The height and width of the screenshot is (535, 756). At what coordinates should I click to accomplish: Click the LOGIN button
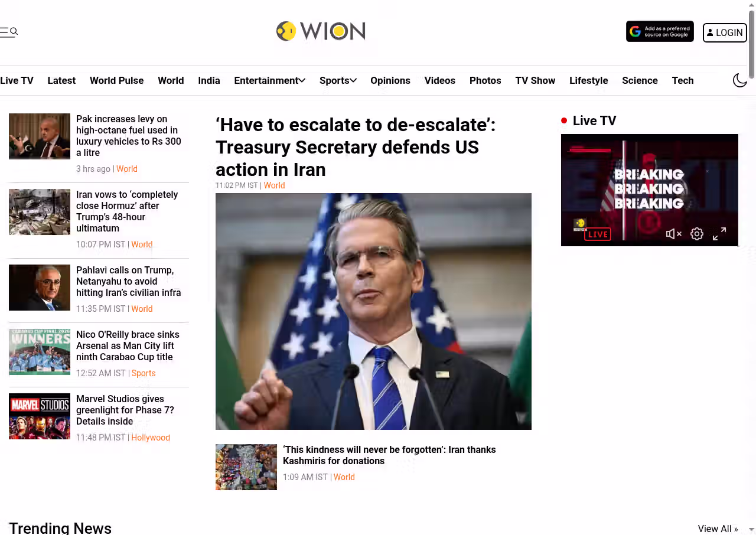725,32
